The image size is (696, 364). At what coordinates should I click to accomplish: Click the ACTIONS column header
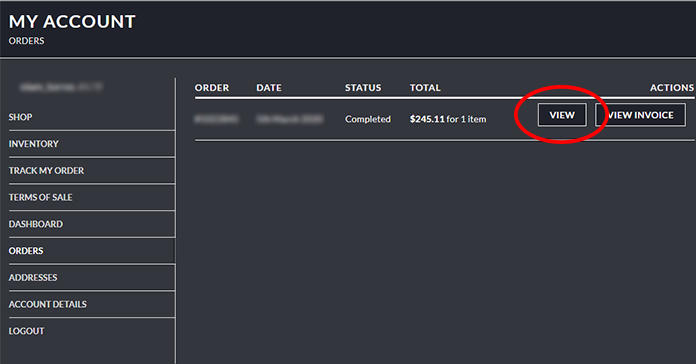tap(672, 88)
